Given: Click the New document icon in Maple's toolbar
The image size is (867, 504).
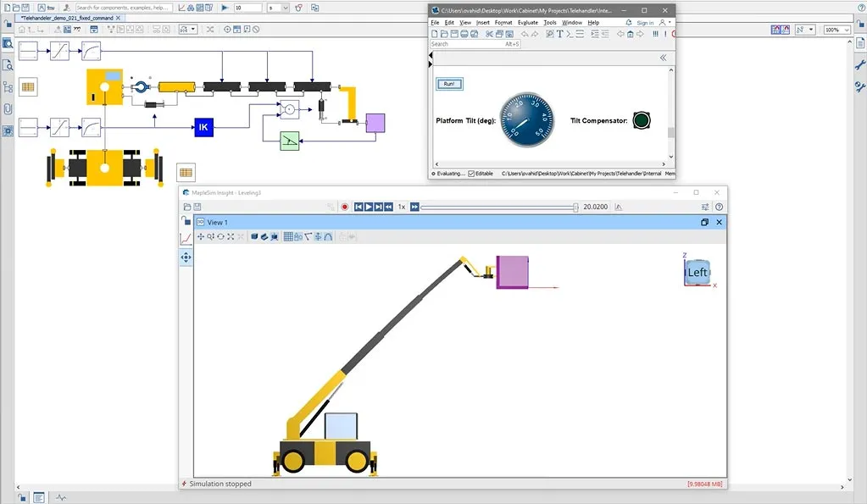Looking at the screenshot, I should pos(434,33).
